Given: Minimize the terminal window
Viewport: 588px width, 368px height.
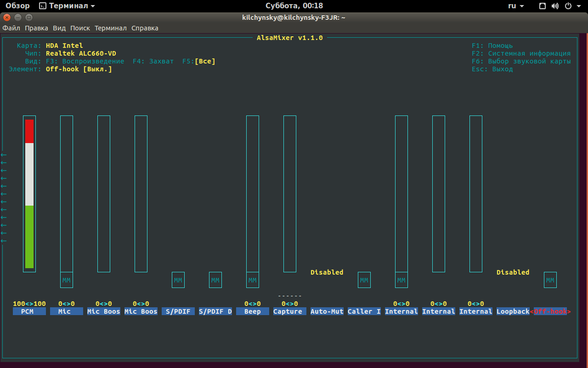Looking at the screenshot, I should (18, 17).
